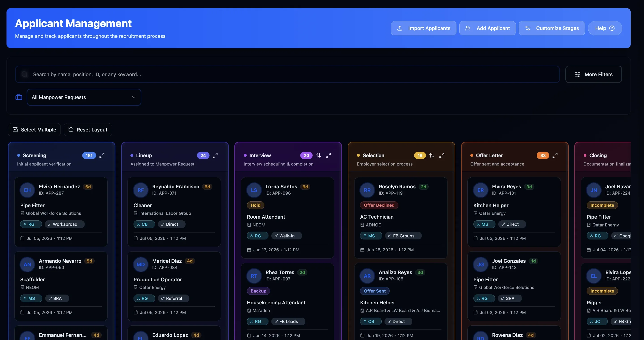Open the All Manpower Requests dropdown

[84, 97]
